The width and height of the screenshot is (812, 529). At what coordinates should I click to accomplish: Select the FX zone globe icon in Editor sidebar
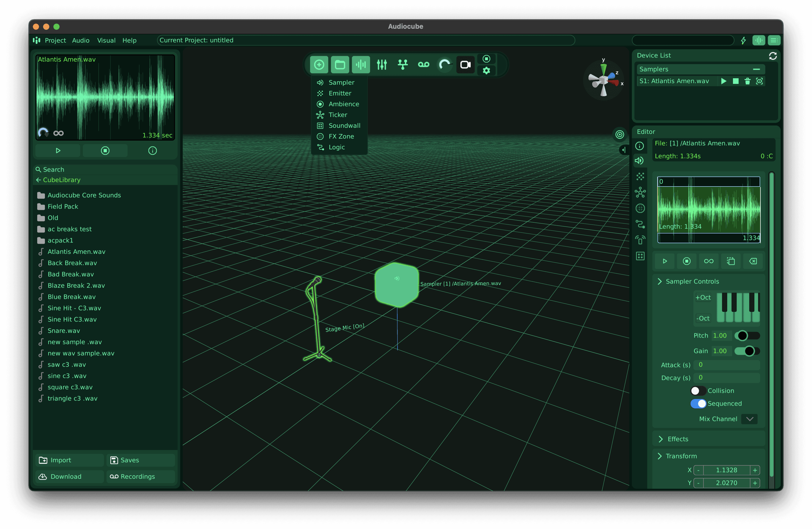tap(640, 208)
